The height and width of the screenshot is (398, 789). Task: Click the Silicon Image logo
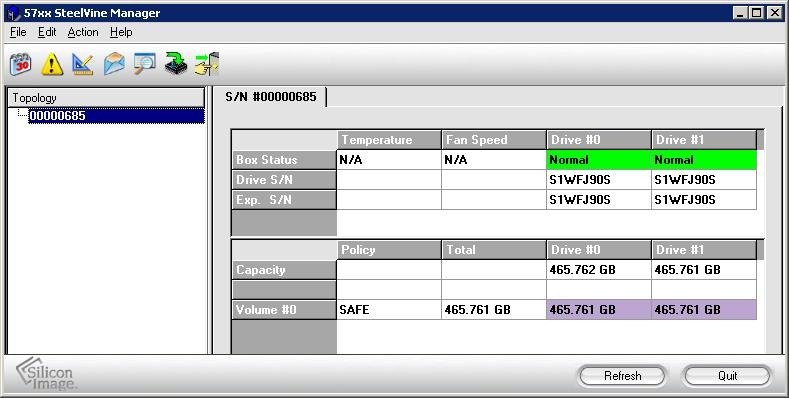pos(46,374)
